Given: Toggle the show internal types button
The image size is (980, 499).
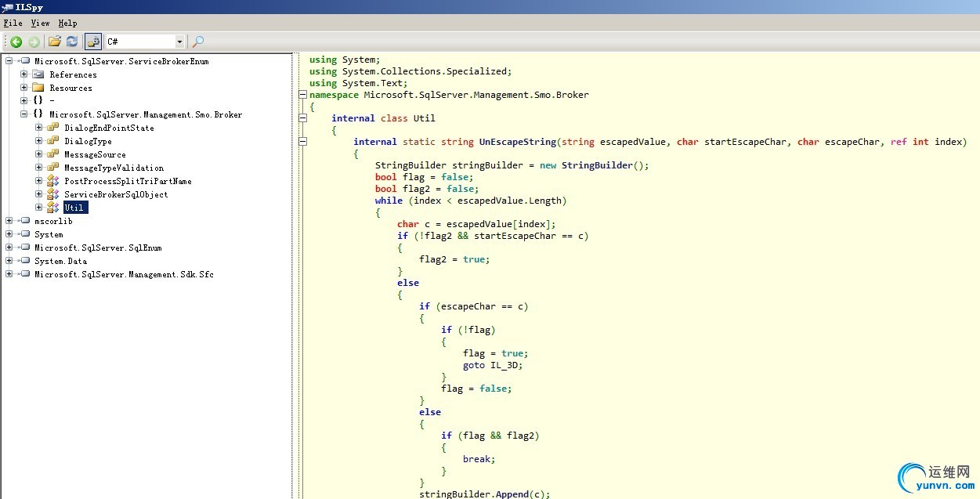Looking at the screenshot, I should pos(93,42).
